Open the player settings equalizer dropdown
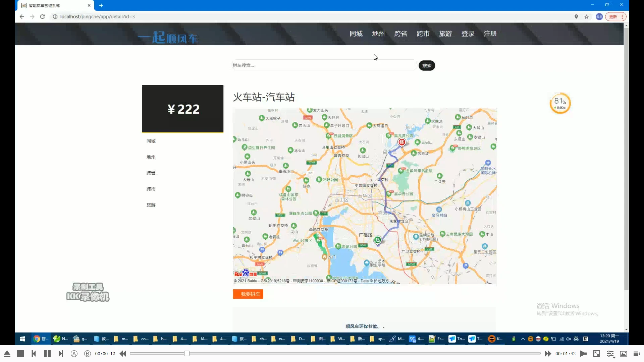 pos(610,354)
